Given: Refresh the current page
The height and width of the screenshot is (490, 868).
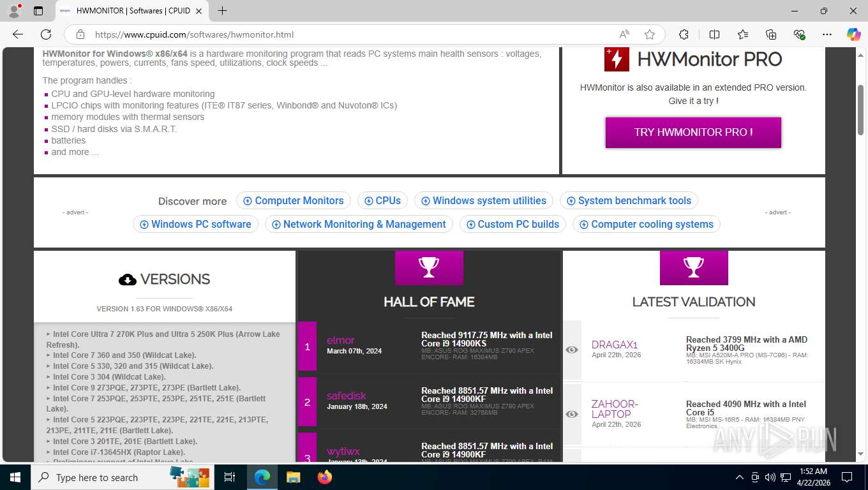Looking at the screenshot, I should 46,34.
